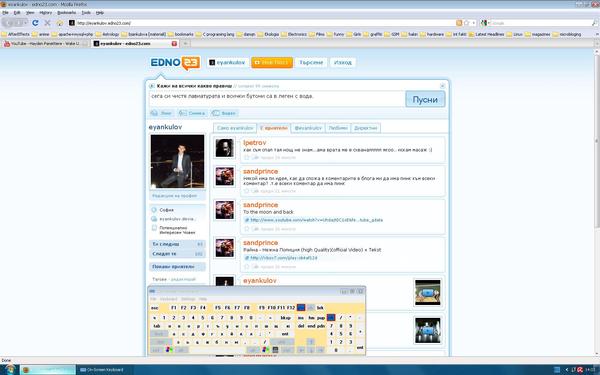Image resolution: width=600 pixels, height=375 pixels.
Task: Attach a photo using the camera icon
Action: tap(192, 113)
